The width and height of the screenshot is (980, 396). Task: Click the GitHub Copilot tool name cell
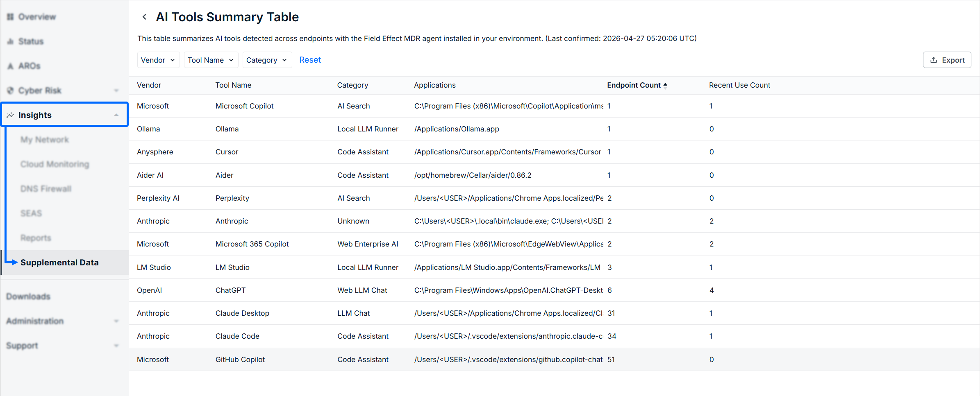pyautogui.click(x=240, y=360)
